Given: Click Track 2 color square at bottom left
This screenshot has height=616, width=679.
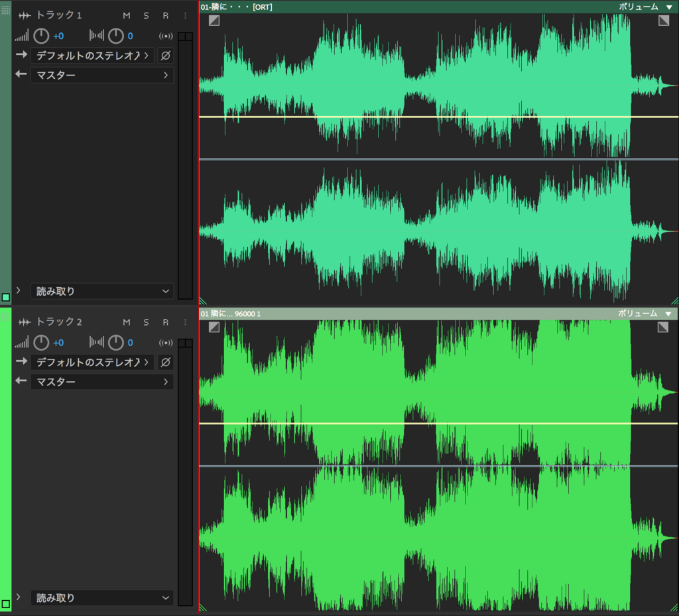Looking at the screenshot, I should point(5,604).
